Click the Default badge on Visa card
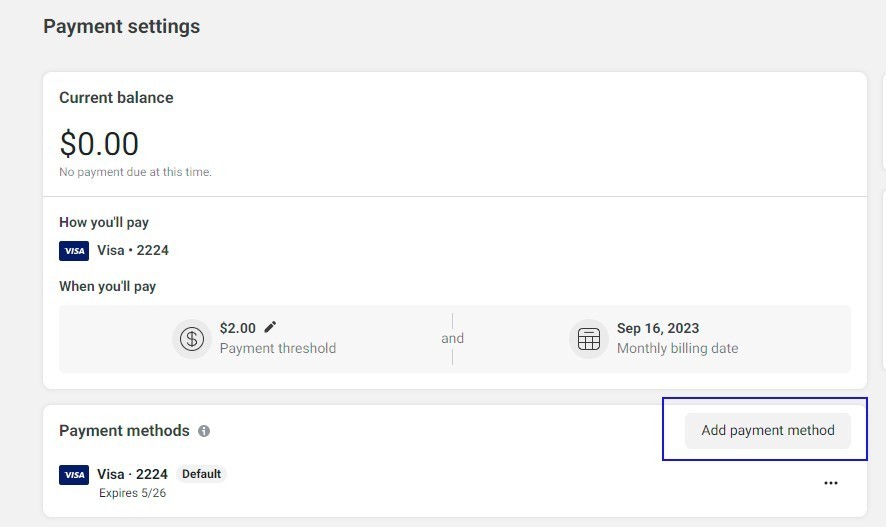Image resolution: width=886 pixels, height=527 pixels. point(201,474)
